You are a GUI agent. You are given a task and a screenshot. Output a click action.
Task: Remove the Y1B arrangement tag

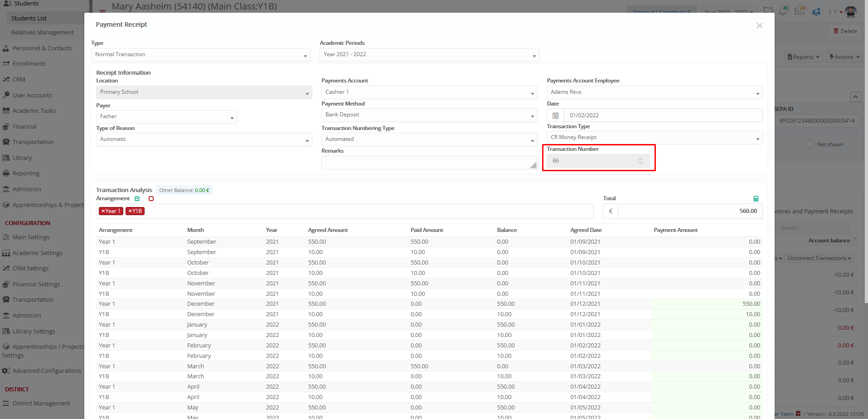click(x=130, y=211)
